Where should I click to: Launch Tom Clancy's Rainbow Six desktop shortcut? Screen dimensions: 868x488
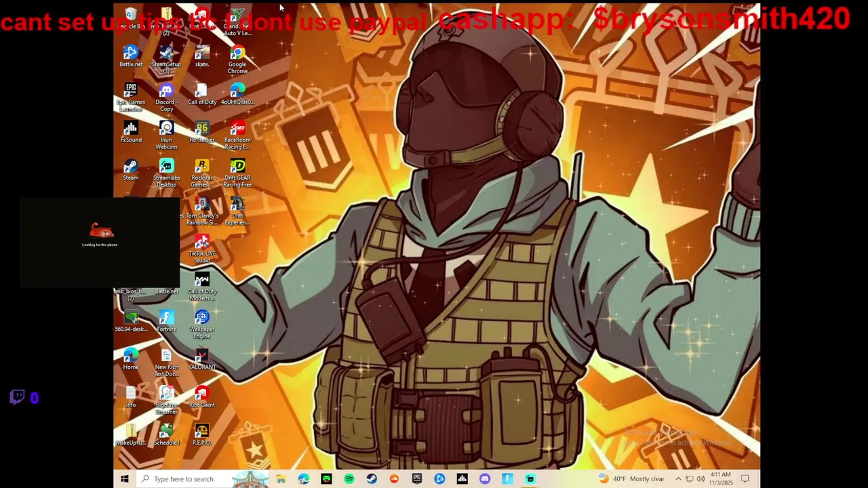pyautogui.click(x=201, y=211)
